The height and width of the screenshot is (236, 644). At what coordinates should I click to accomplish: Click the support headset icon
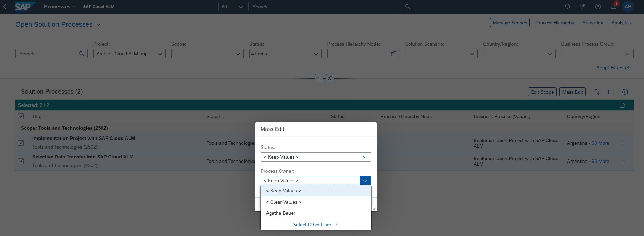[x=567, y=7]
